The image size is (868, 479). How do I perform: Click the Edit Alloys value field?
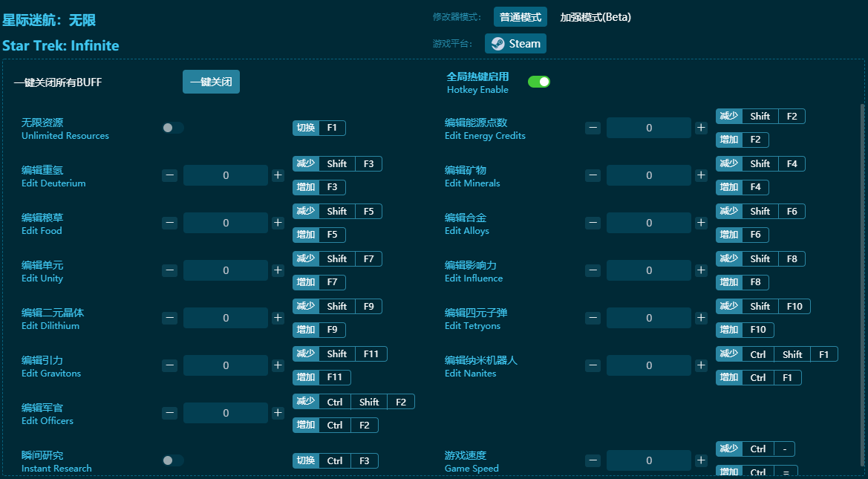click(x=649, y=224)
